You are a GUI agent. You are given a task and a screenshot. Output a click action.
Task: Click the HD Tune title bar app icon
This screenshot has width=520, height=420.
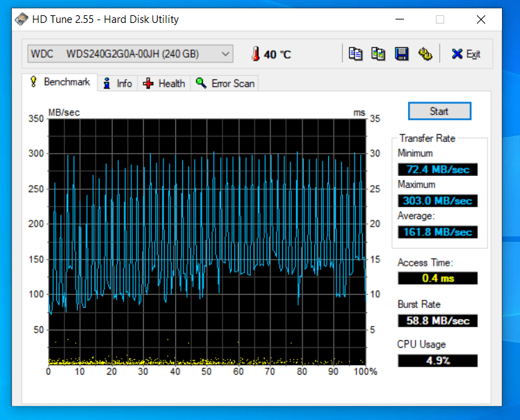tap(22, 19)
